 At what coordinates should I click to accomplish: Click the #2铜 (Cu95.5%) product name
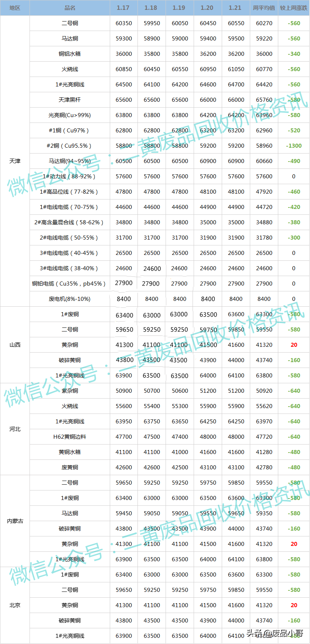click(70, 146)
